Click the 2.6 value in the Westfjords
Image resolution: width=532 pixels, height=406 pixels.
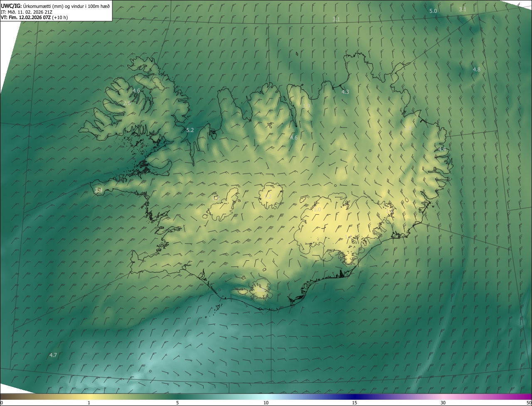pyautogui.click(x=127, y=103)
